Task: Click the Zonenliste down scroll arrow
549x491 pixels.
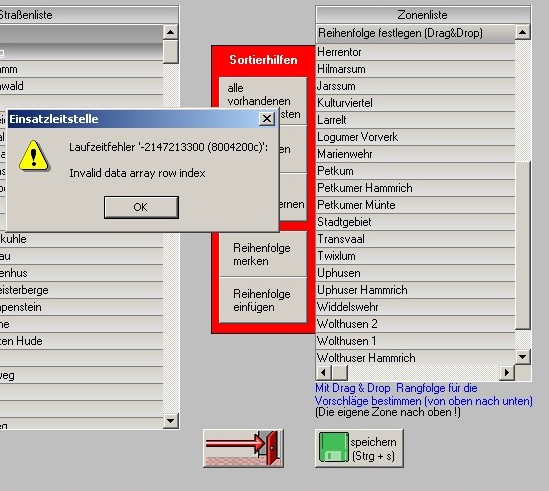Action: coord(523,357)
